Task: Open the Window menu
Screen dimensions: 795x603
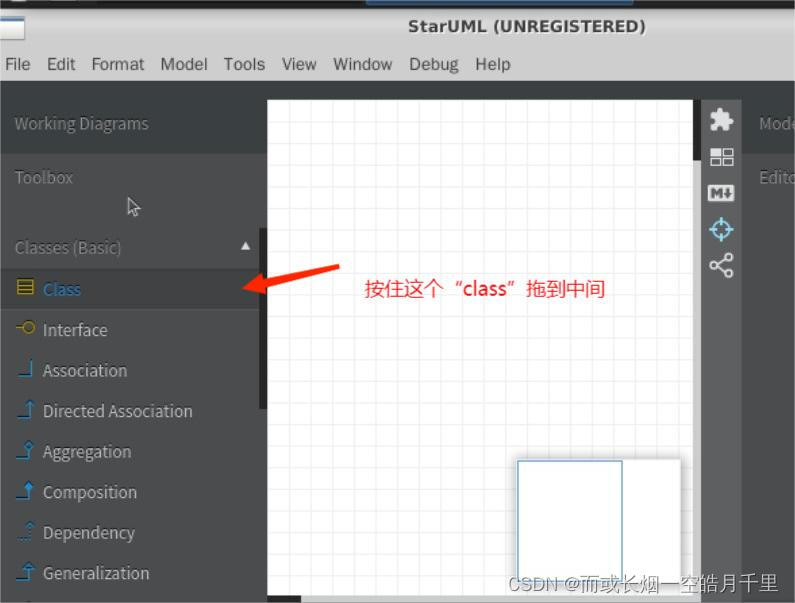Action: point(363,64)
